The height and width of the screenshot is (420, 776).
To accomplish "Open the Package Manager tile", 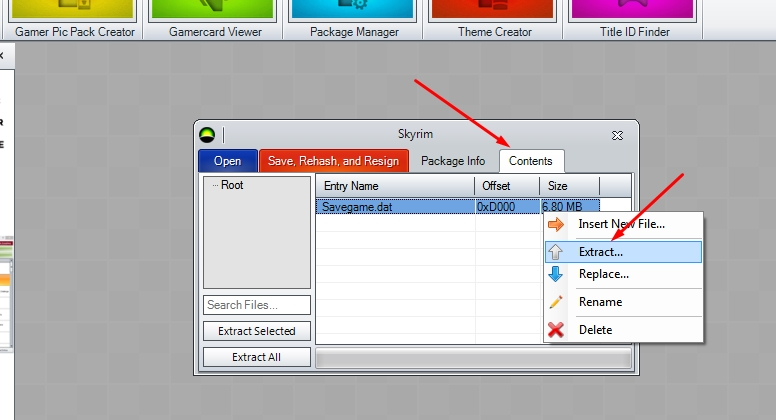I will tap(353, 19).
